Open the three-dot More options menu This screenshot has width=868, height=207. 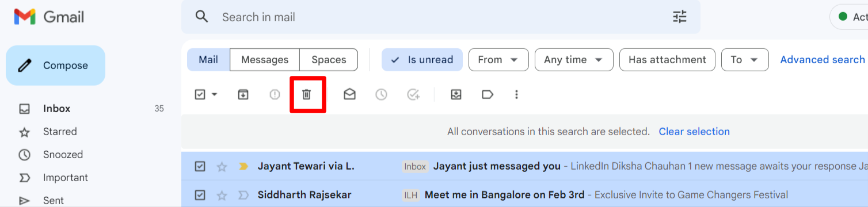tap(516, 94)
